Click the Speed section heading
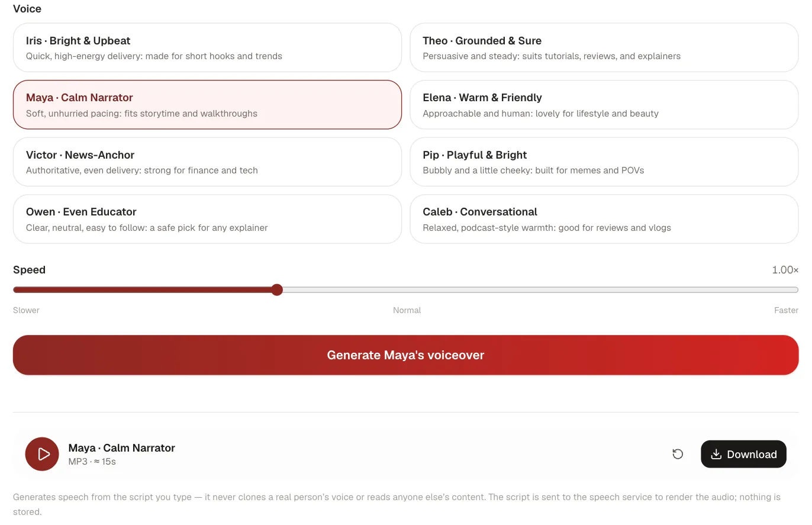The image size is (812, 525). [29, 270]
